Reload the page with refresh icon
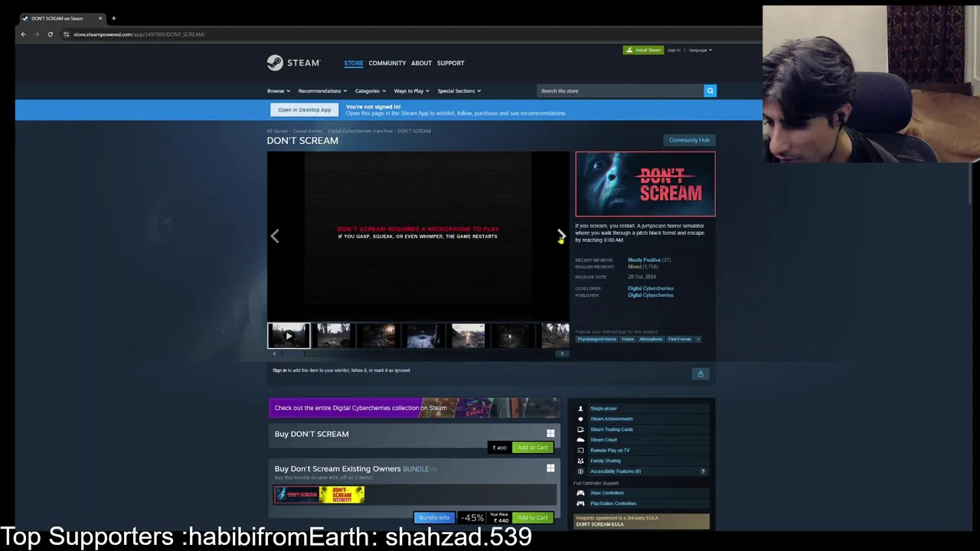 [50, 34]
